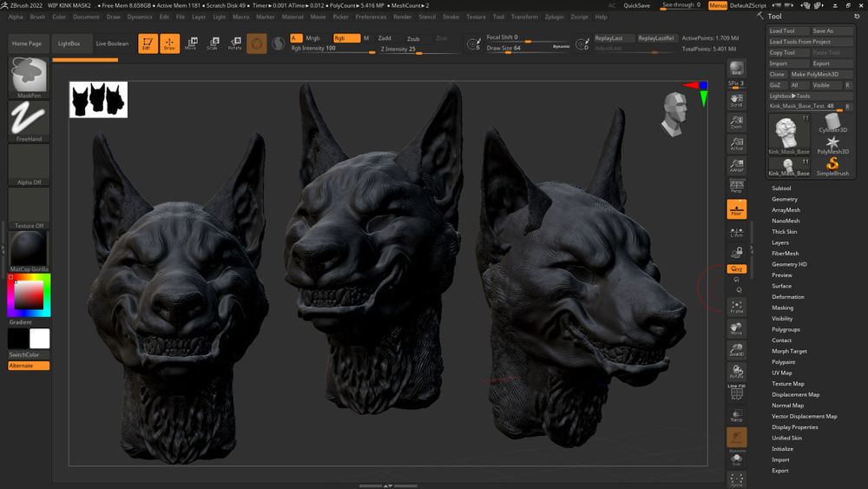Open the MatCap Gorilla material picker
Viewport: 868px width, 489px height.
point(29,251)
